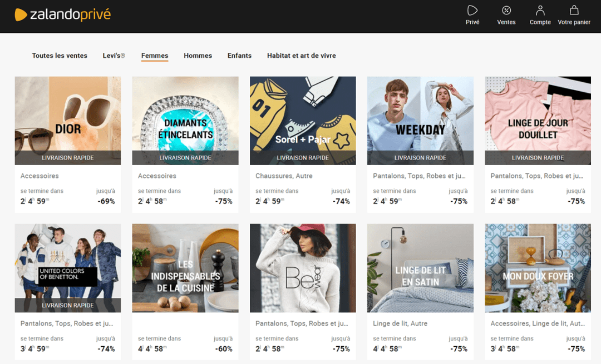
Task: Click the Chaussures, Autre category text
Action: coord(284,176)
